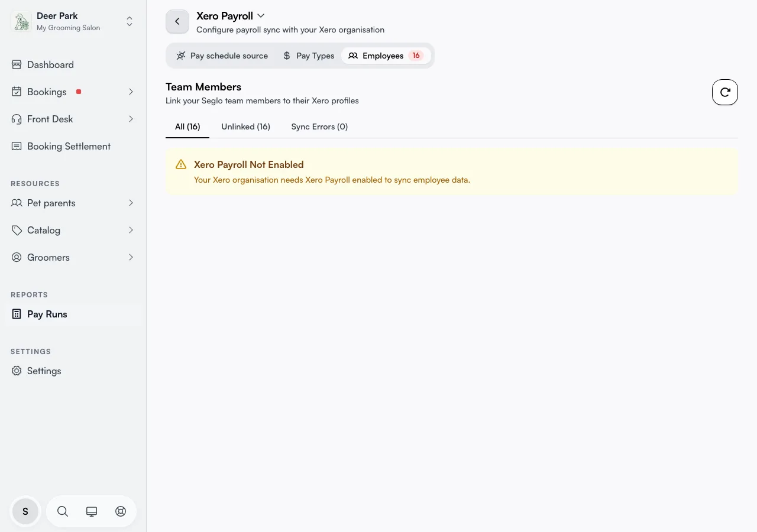Switch to the Pay Types tab
757x532 pixels.
(x=308, y=56)
